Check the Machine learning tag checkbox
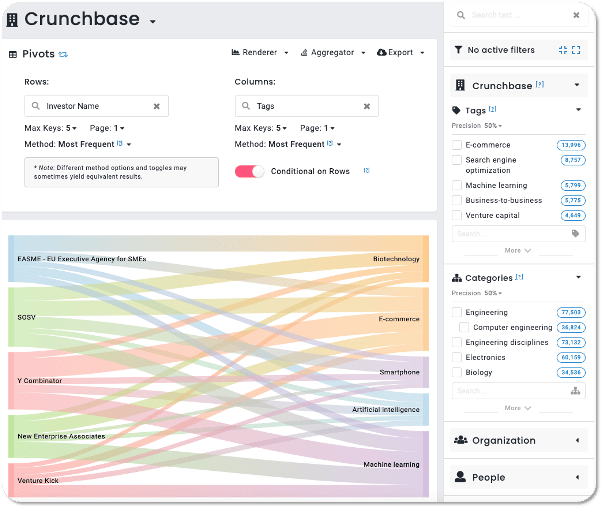This screenshot has height=509, width=603. [457, 185]
